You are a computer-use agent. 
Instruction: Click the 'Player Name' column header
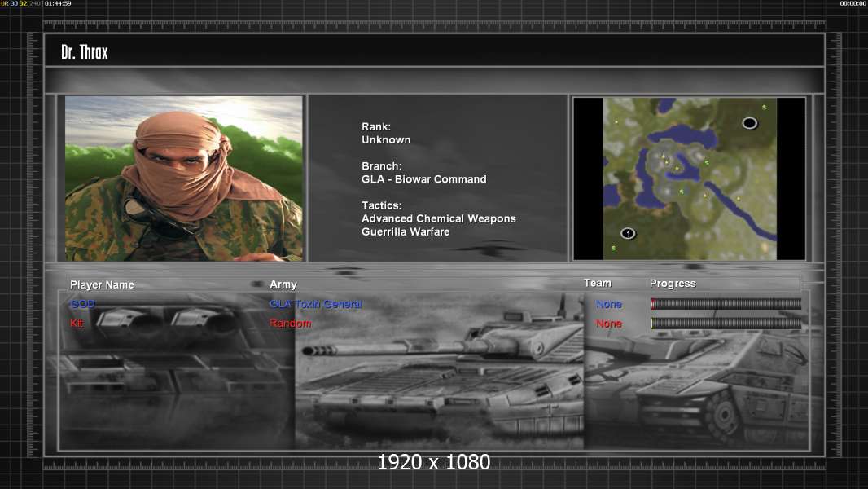tap(102, 284)
